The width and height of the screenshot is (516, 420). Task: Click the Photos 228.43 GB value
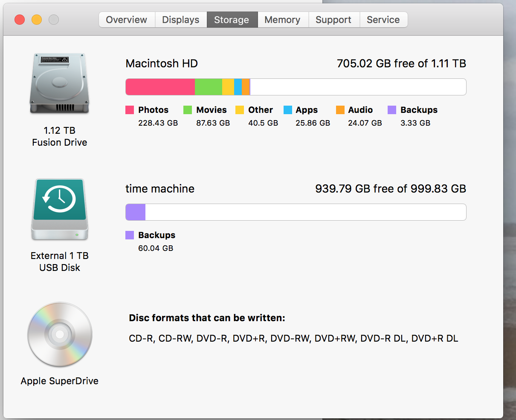tap(158, 123)
